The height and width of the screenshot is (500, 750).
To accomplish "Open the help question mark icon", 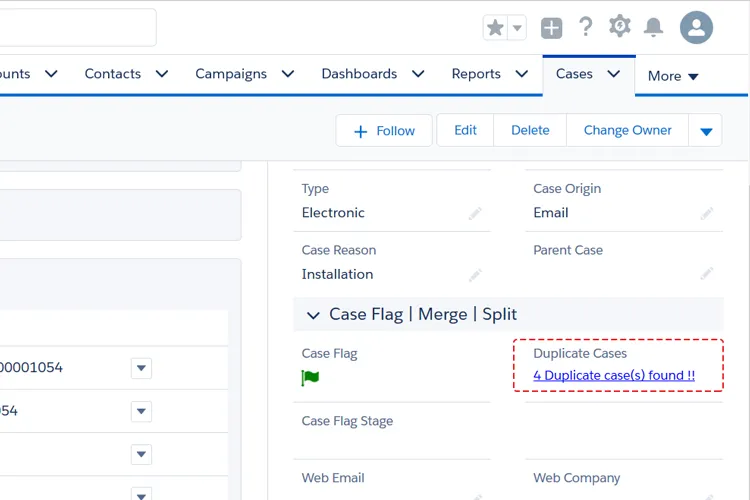I will click(586, 27).
